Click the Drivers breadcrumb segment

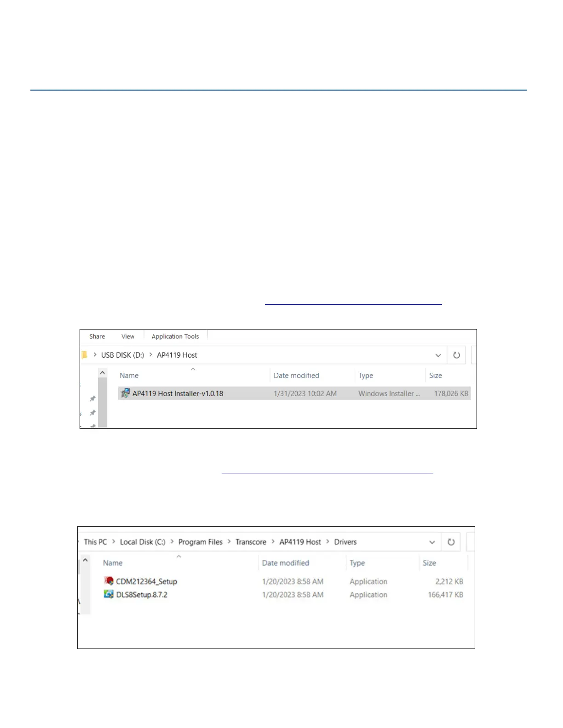pos(345,542)
